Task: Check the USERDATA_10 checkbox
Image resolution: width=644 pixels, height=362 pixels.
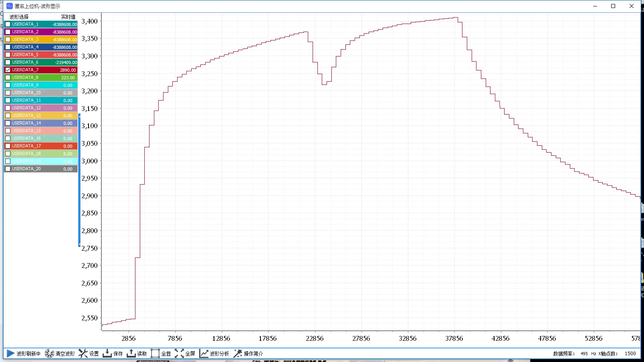Action: coord(8,93)
